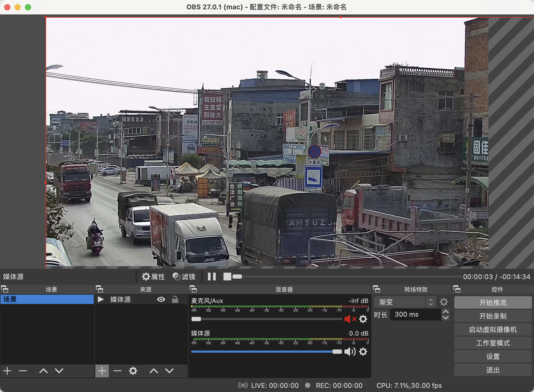534x392 pixels.
Task: Increase transition duration with up stepper
Action: click(446, 312)
